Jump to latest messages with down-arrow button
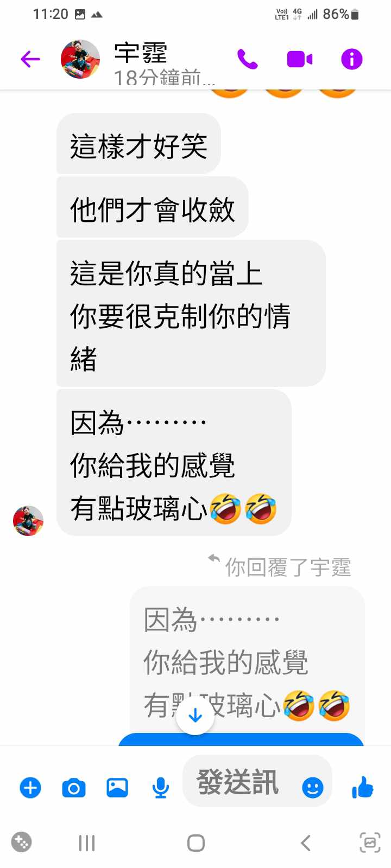 195,716
